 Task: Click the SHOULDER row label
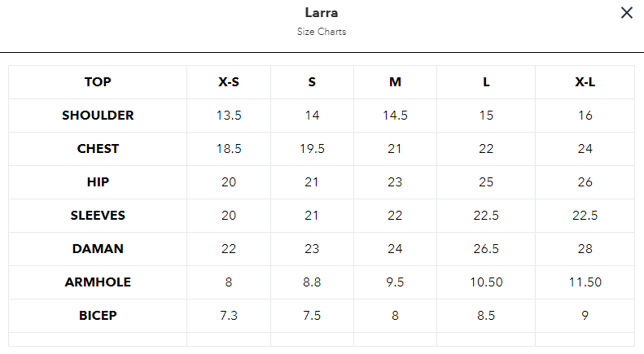(98, 116)
